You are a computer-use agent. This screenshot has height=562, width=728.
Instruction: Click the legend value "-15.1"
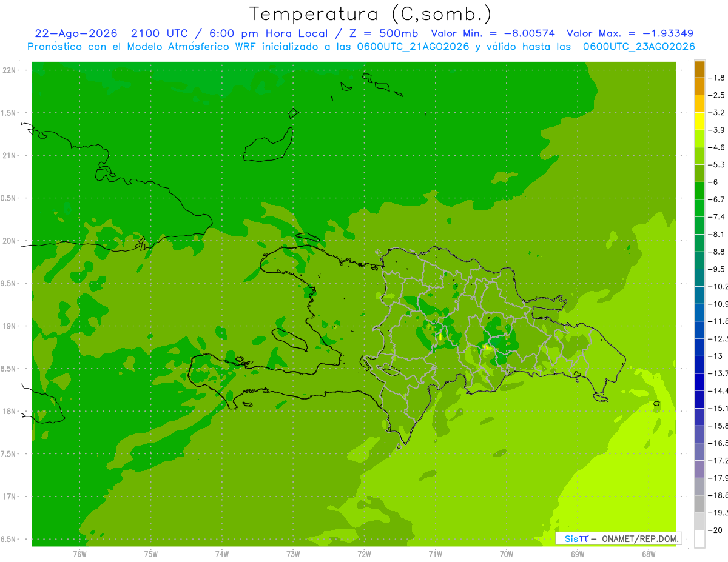(718, 408)
